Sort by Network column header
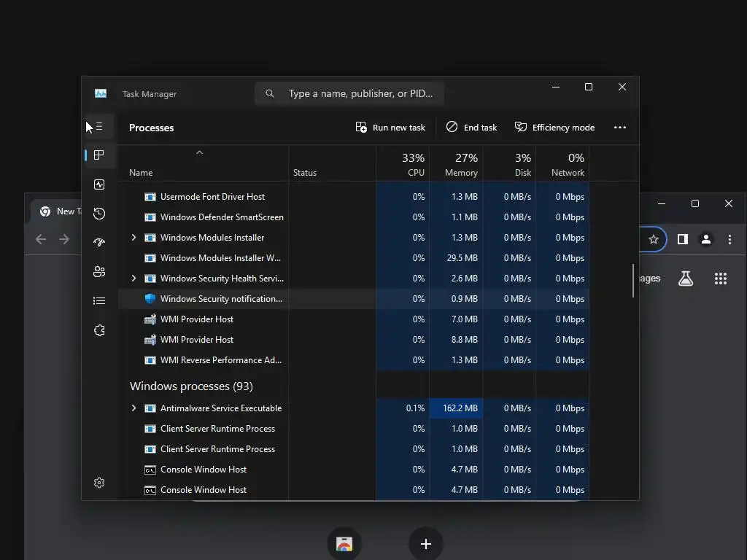747x560 pixels. tap(562, 164)
